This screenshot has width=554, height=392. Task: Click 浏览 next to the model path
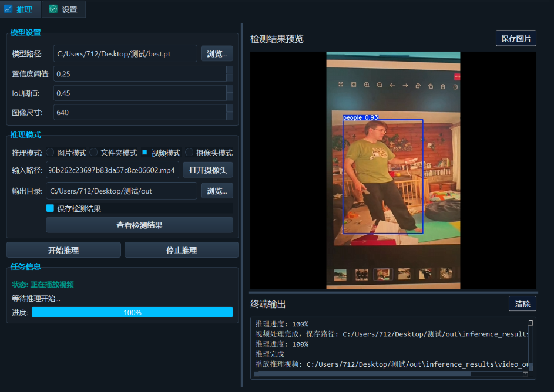click(x=217, y=53)
